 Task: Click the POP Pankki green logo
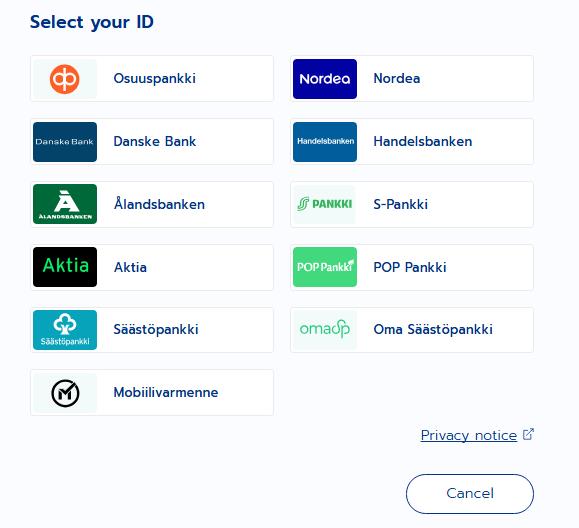click(x=325, y=267)
